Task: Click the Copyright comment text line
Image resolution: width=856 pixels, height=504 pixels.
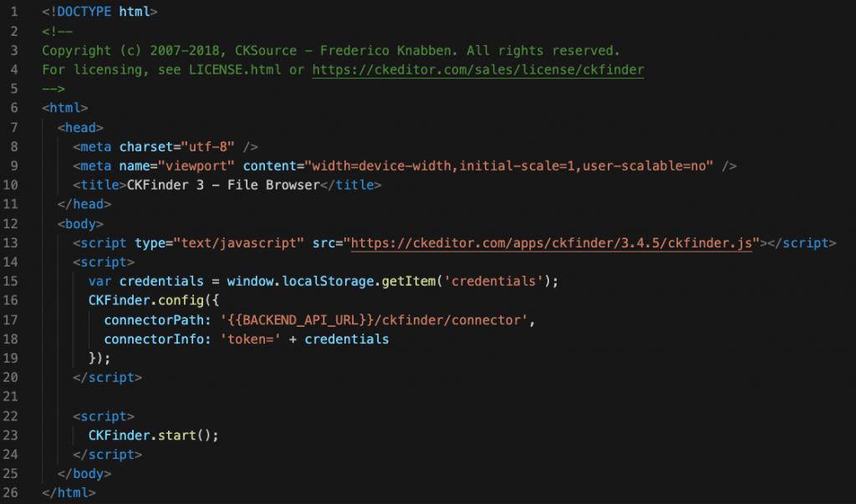Action: [x=330, y=51]
